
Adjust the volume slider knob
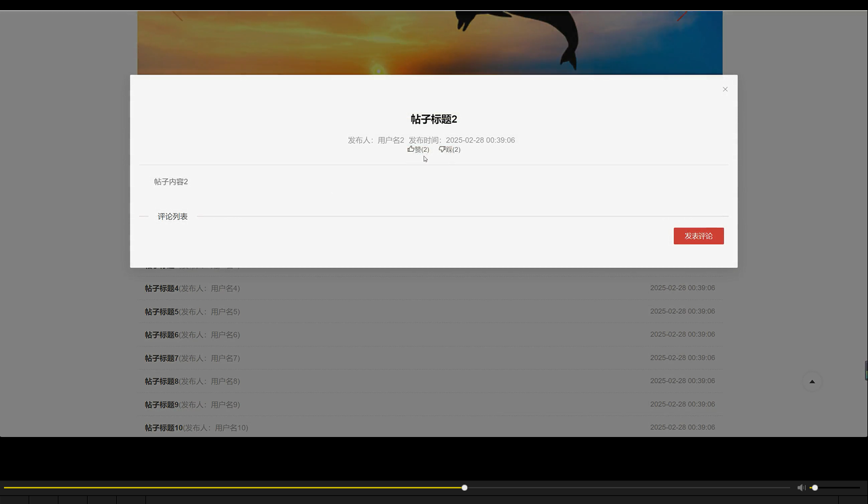pyautogui.click(x=815, y=487)
